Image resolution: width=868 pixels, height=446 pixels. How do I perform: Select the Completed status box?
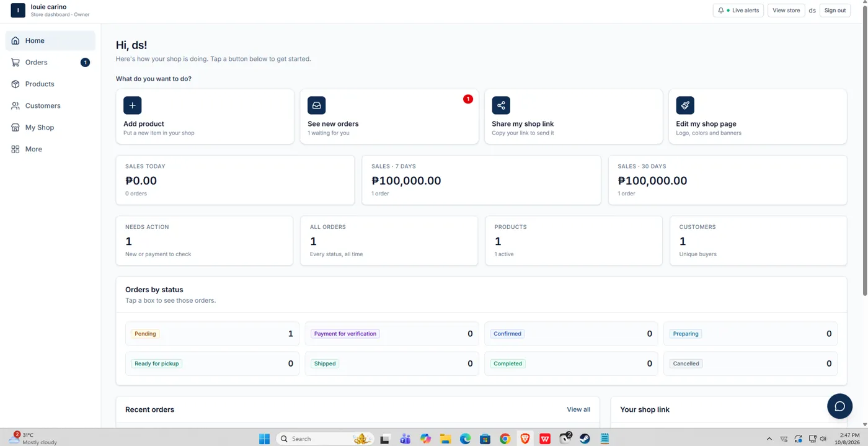pyautogui.click(x=571, y=363)
